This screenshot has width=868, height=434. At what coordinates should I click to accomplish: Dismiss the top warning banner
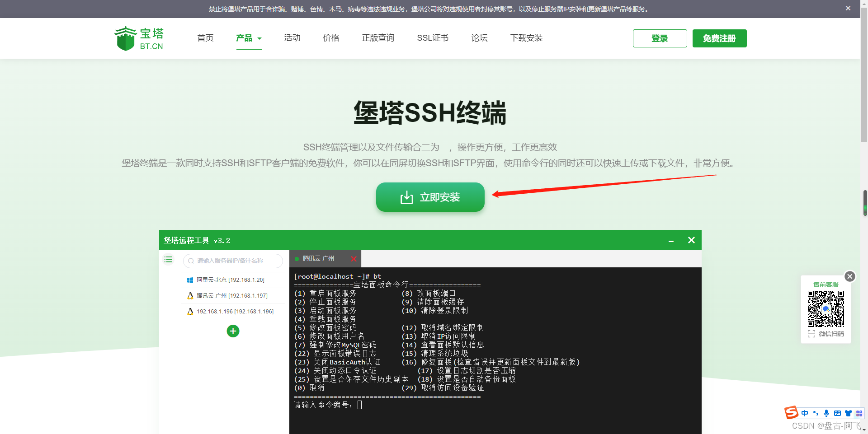coord(848,8)
